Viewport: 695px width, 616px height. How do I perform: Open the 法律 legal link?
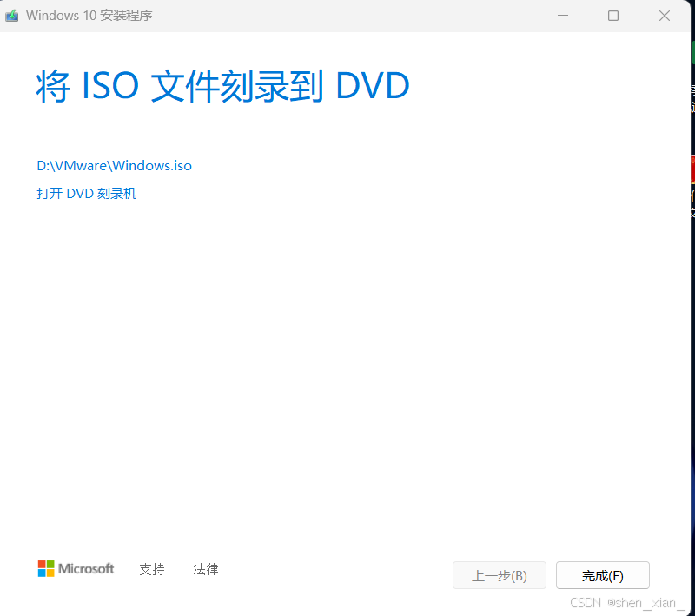(x=206, y=569)
